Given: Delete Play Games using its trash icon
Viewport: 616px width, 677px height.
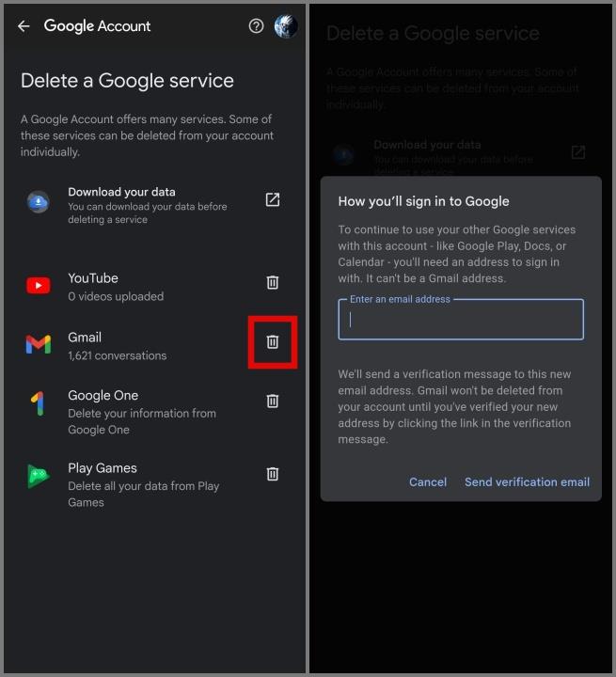Looking at the screenshot, I should [x=273, y=474].
